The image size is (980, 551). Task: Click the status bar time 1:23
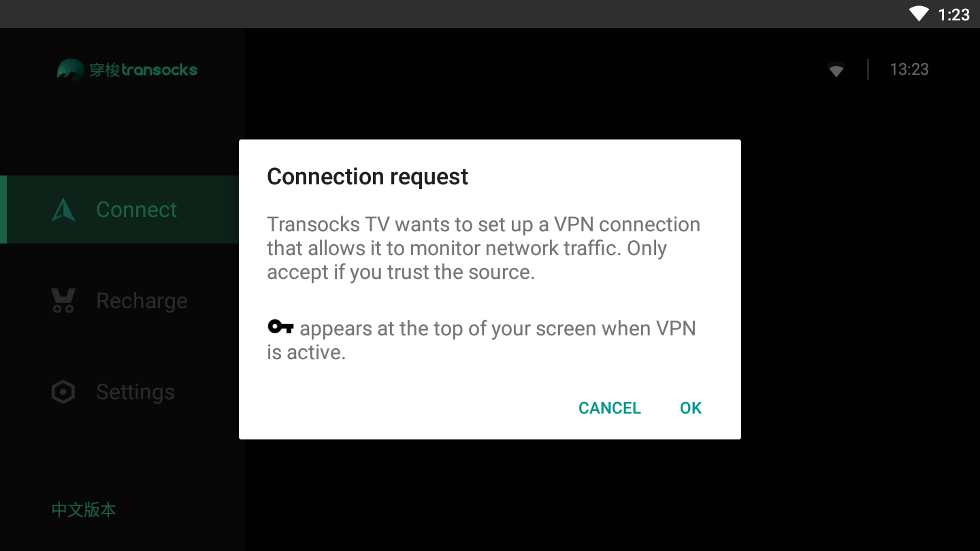click(953, 14)
